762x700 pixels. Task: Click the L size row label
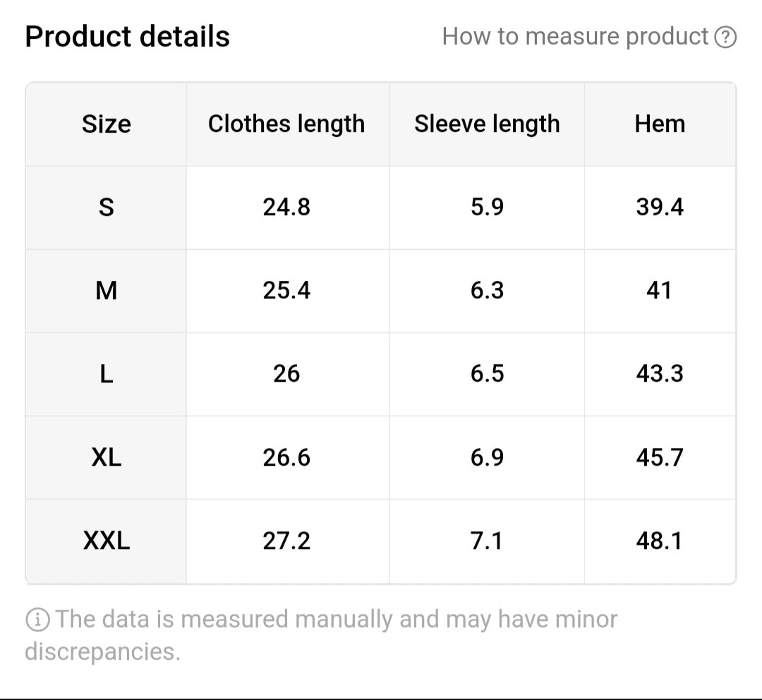pos(107,374)
